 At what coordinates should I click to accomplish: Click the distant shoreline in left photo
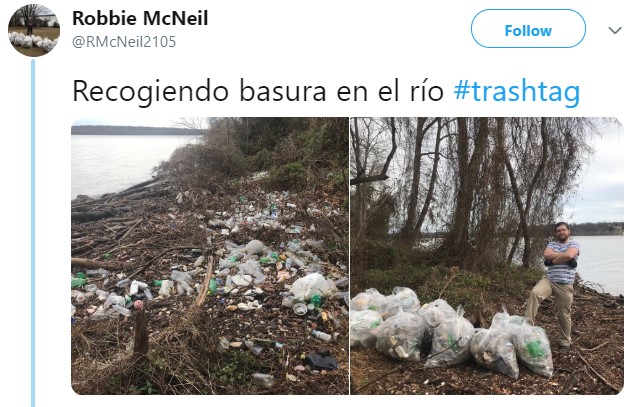131,130
